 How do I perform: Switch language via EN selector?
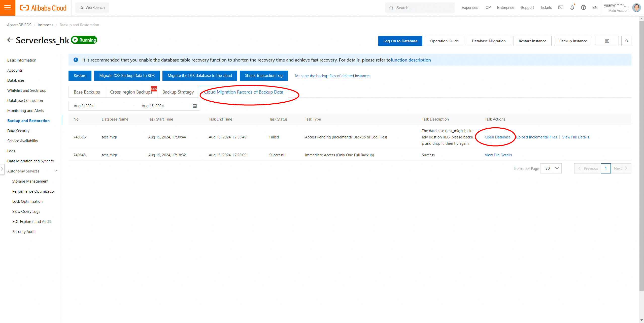coord(595,8)
